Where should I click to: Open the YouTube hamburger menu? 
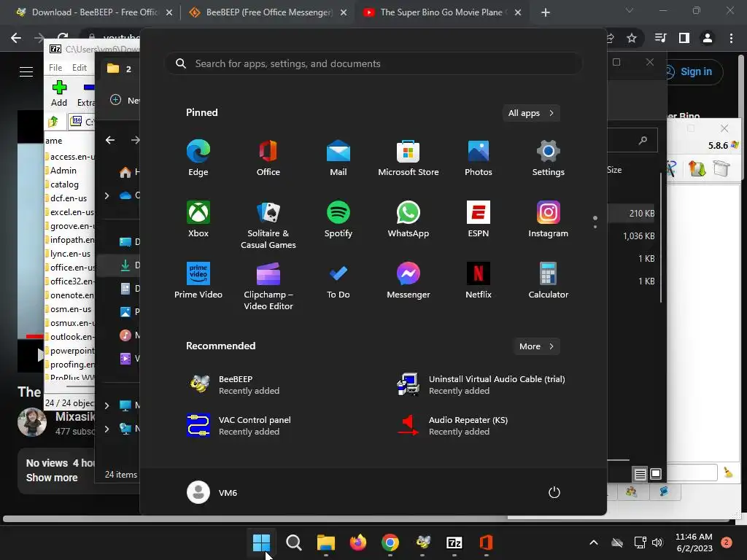point(26,71)
